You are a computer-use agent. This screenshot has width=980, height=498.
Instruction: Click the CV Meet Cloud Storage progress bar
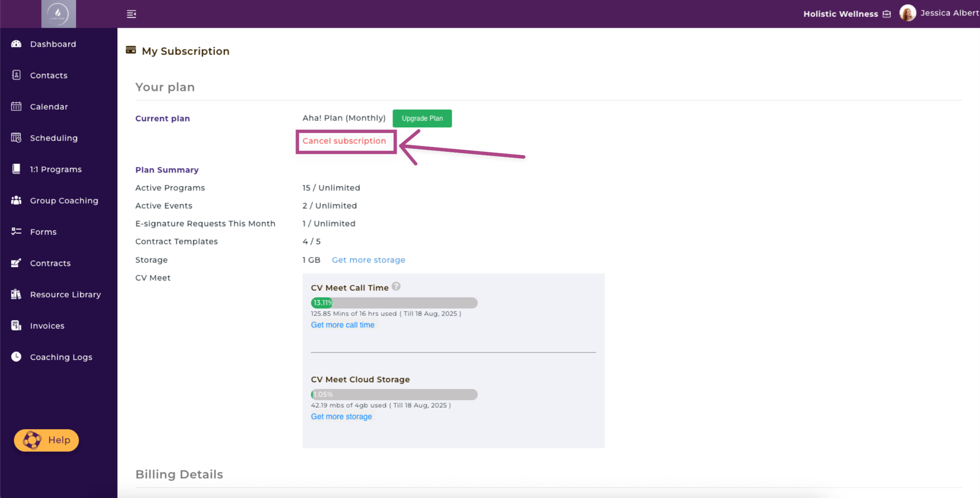pyautogui.click(x=394, y=395)
